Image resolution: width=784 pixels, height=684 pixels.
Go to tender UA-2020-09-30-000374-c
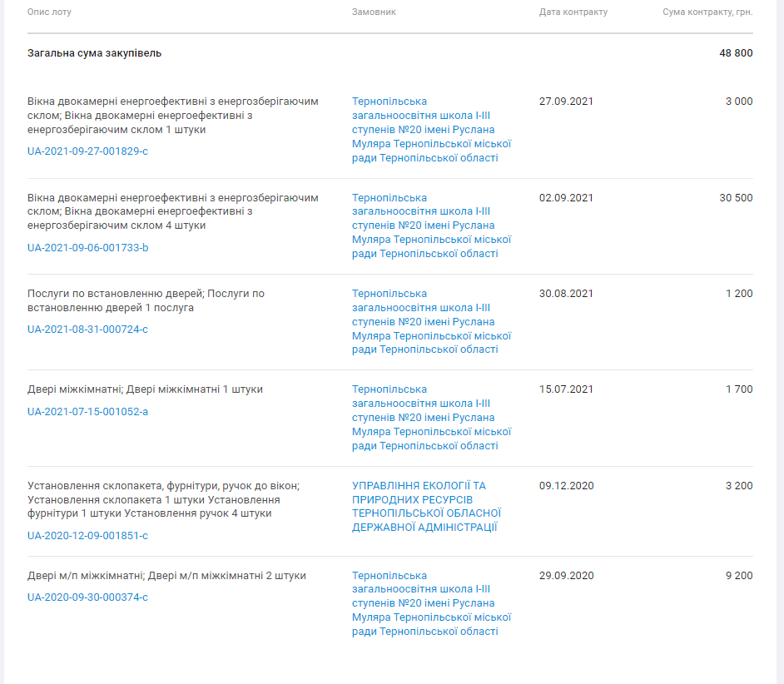coord(87,597)
